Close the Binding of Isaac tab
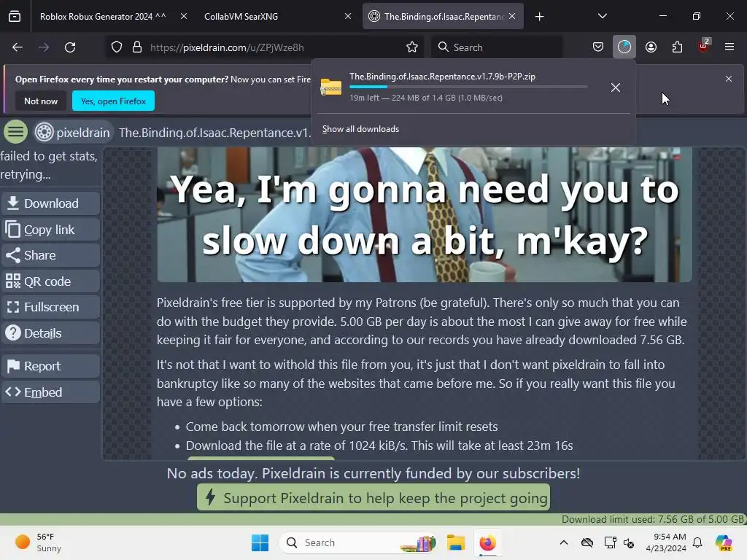 tap(512, 16)
